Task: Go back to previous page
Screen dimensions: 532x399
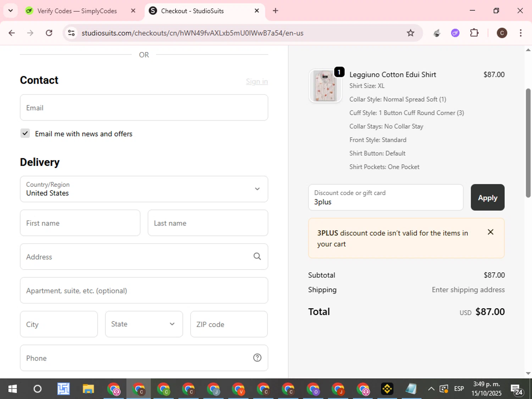Action: tap(12, 33)
